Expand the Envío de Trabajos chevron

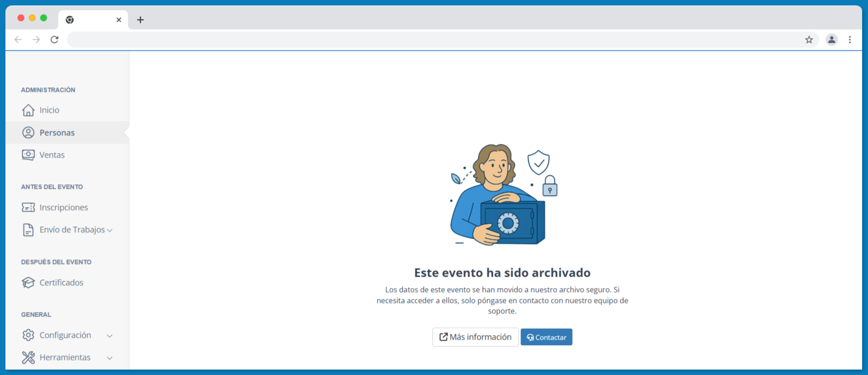click(110, 231)
